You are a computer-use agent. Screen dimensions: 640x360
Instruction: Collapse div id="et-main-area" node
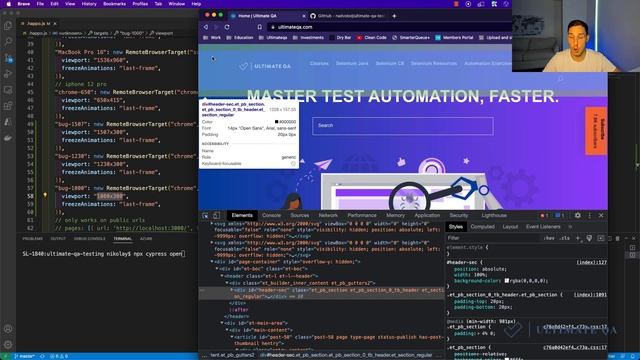(222, 323)
